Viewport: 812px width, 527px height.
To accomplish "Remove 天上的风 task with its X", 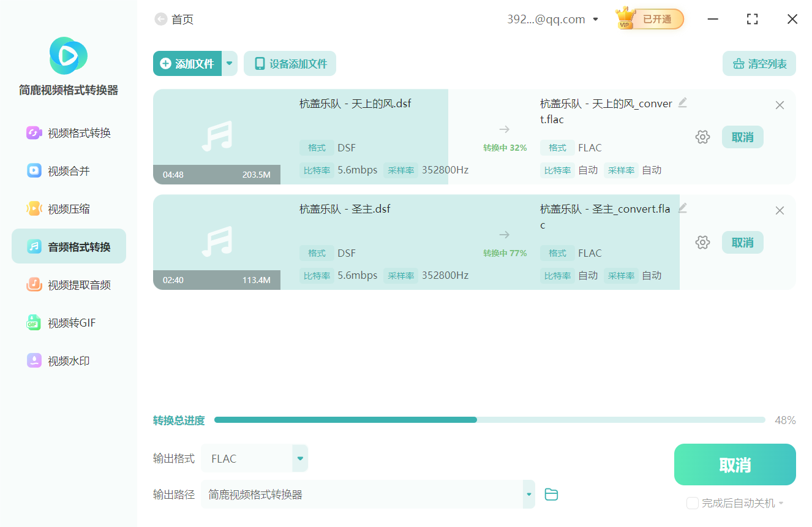I will click(780, 105).
